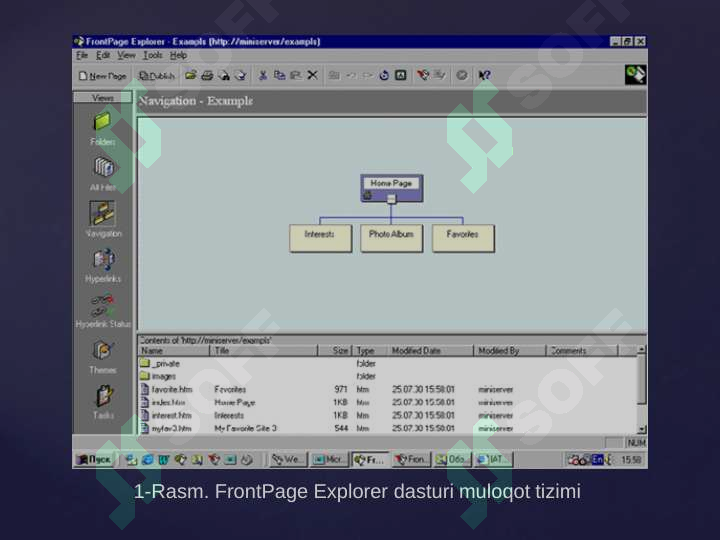
Task: Click the Delete X toolbar icon
Action: pyautogui.click(x=312, y=75)
